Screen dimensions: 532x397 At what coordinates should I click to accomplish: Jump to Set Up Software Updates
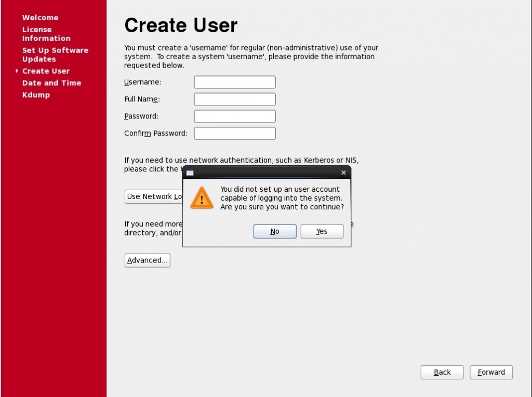(x=55, y=55)
